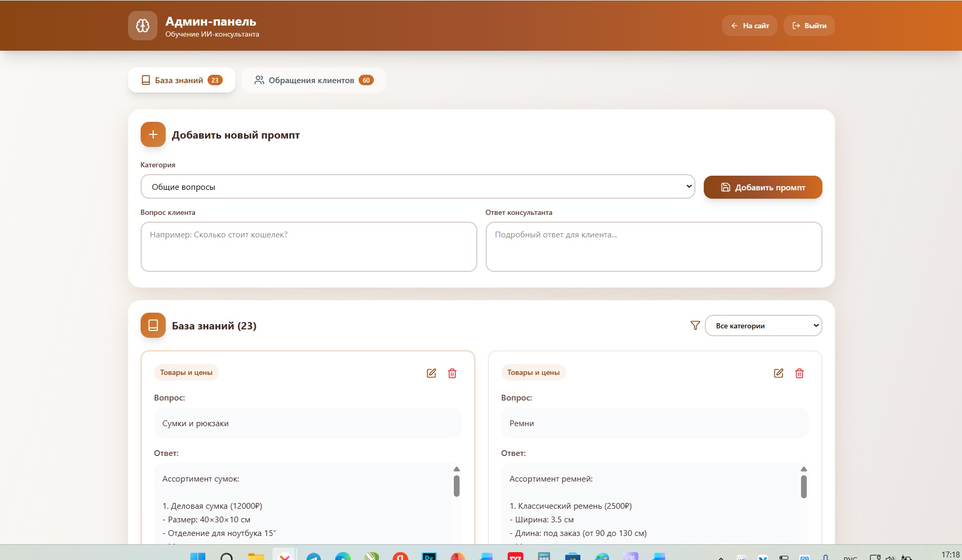The height and width of the screenshot is (560, 962).
Task: Click the Вопрос клиента label
Action: (168, 212)
